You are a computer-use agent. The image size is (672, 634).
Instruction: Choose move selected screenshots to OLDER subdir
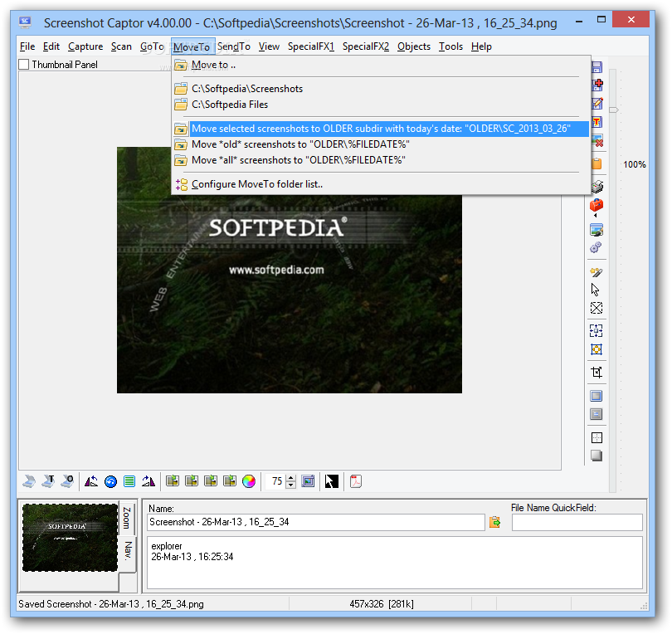click(x=381, y=129)
